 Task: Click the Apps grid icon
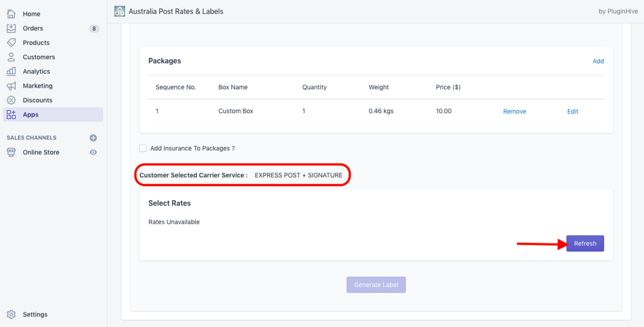tap(11, 115)
